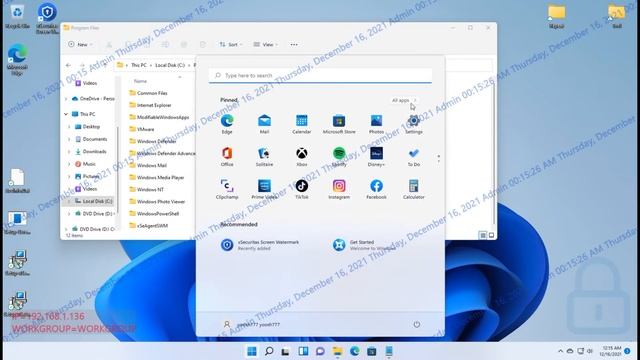Switch to File Explorer taskbar icon
Image resolution: width=640 pixels, height=360 pixels.
(x=338, y=351)
